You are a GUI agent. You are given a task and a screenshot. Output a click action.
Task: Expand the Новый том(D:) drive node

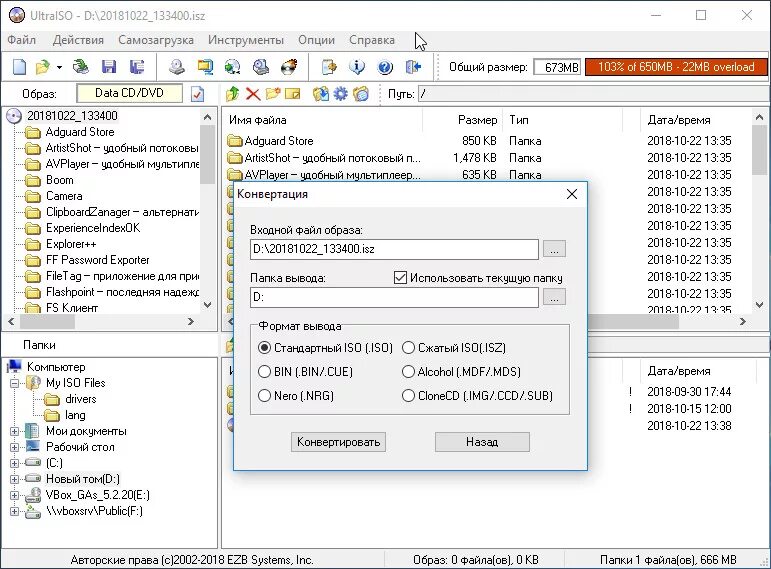pos(14,479)
